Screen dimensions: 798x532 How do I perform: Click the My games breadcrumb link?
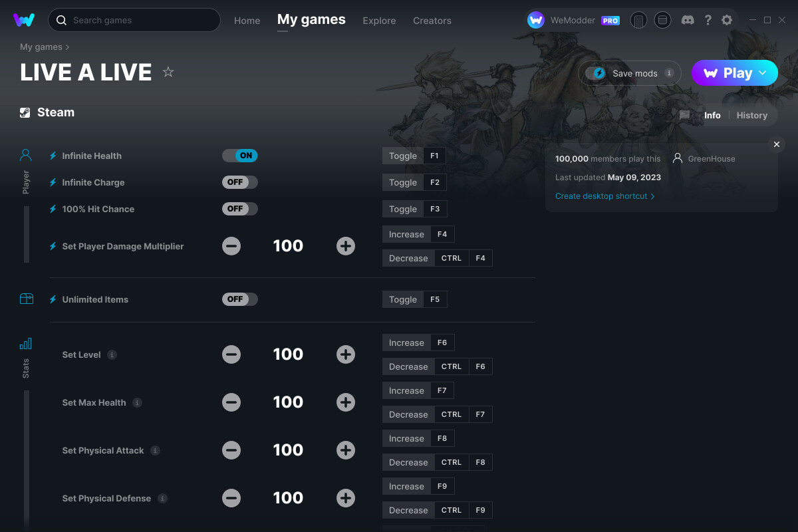pos(41,47)
